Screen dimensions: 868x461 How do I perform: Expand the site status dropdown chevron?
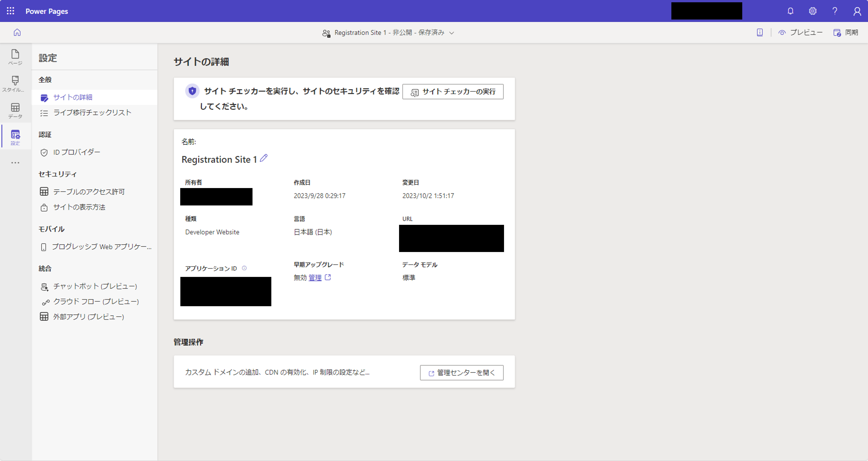[452, 33]
